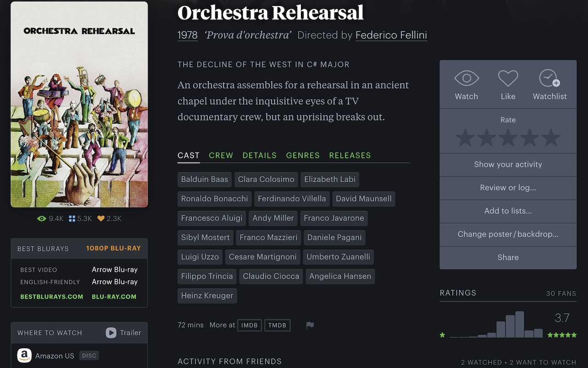Screen dimensions: 588x368
Task: Like the film with heart icon
Action: click(x=508, y=79)
